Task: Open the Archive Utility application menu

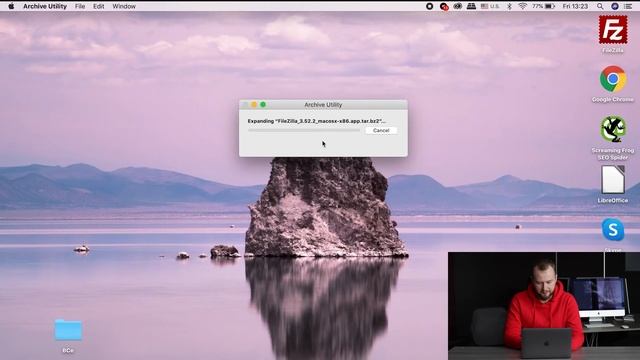Action: [45, 6]
